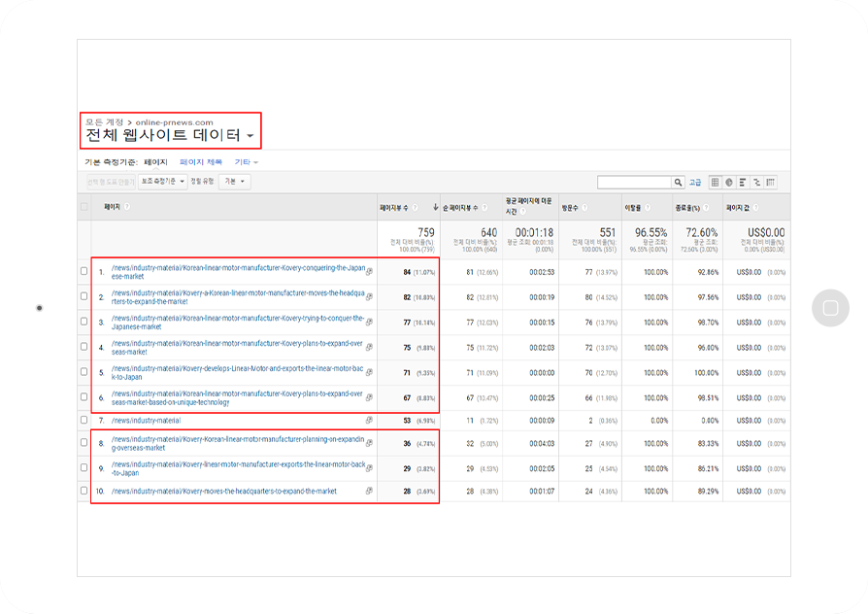The image size is (868, 614).
Task: Click the 00:01:18 average time summary value
Action: [534, 233]
